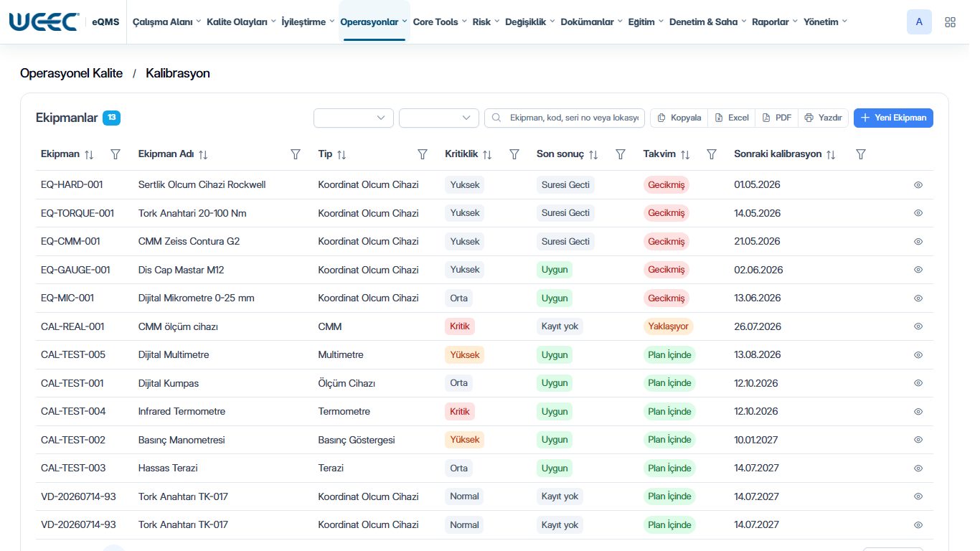Open the apps grid icon at top right

click(x=950, y=22)
